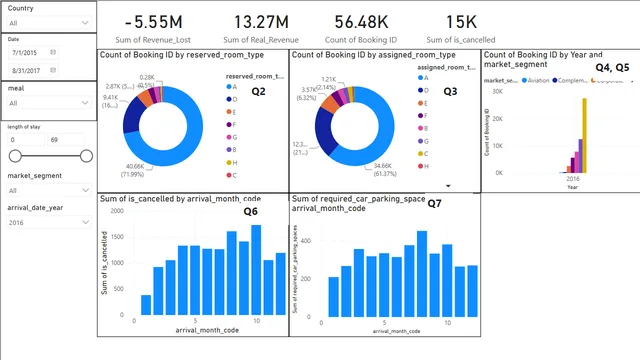The height and width of the screenshot is (360, 640).
Task: Click the 9.41K reserved donut data label
Action: [110, 101]
